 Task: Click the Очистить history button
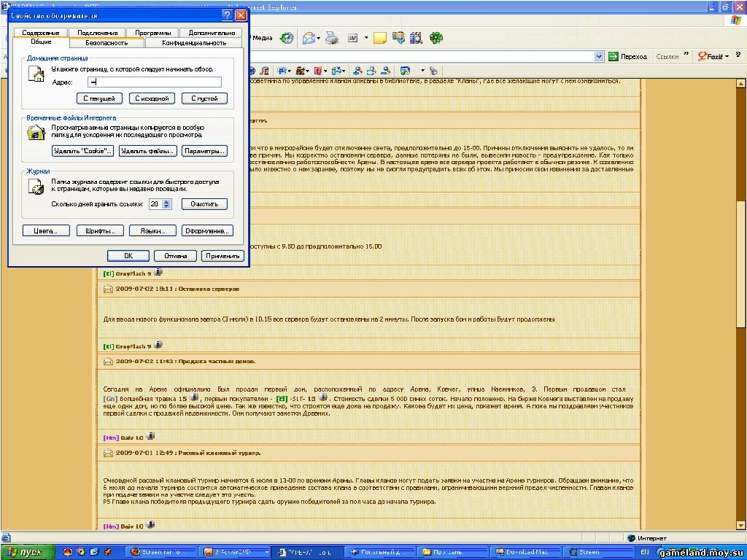pyautogui.click(x=204, y=204)
